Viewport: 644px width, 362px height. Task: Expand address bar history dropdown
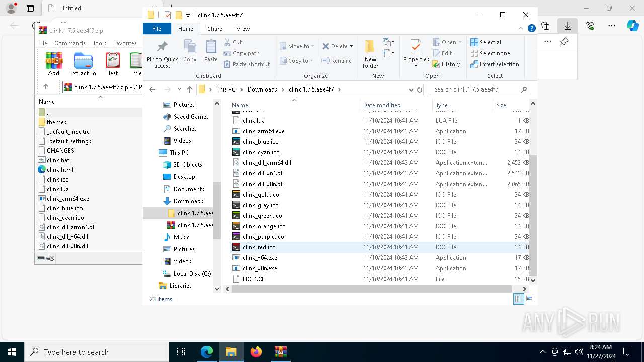click(411, 89)
